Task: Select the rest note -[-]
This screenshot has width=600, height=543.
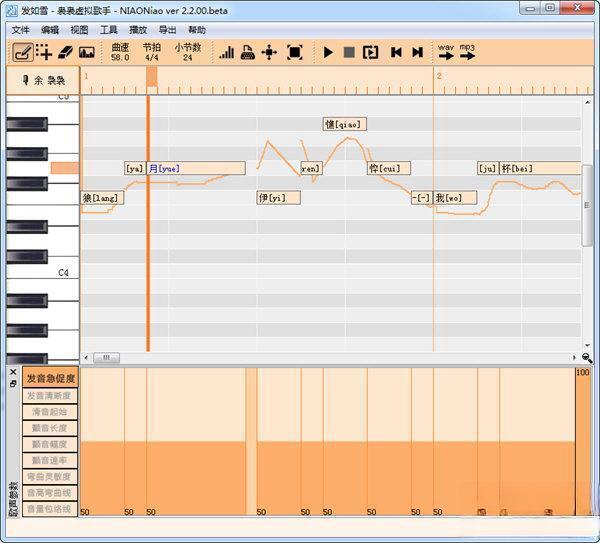Action: 422,198
